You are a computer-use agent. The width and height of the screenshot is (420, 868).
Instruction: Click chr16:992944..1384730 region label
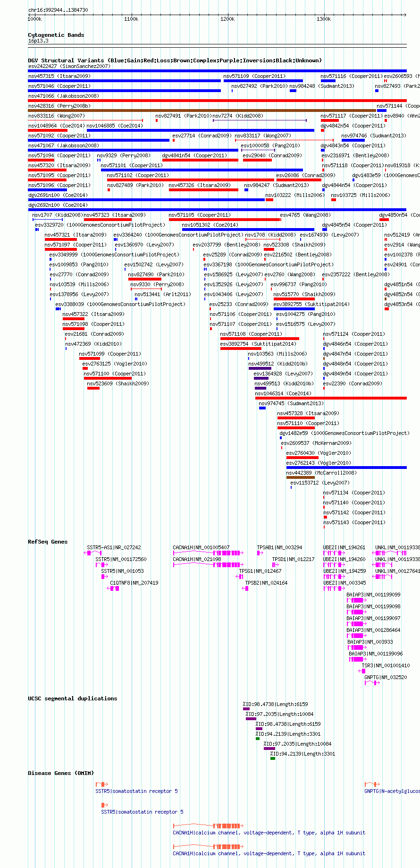[x=58, y=10]
